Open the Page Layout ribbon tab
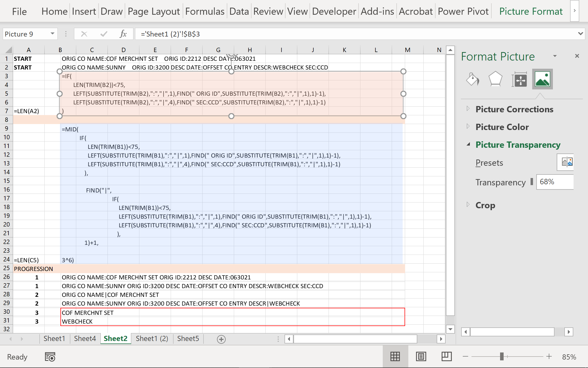Image resolution: width=588 pixels, height=368 pixels. click(x=154, y=11)
